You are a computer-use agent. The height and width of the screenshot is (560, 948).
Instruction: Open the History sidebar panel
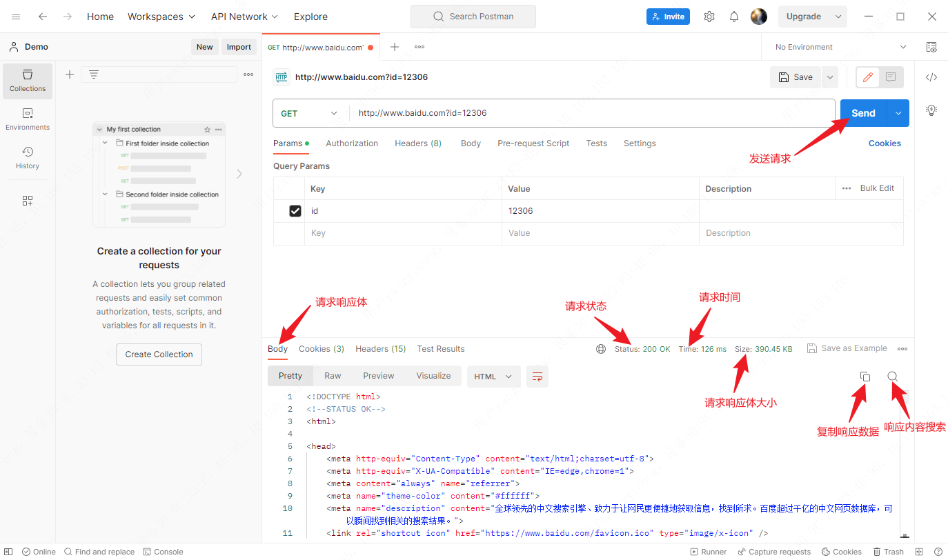[28, 157]
